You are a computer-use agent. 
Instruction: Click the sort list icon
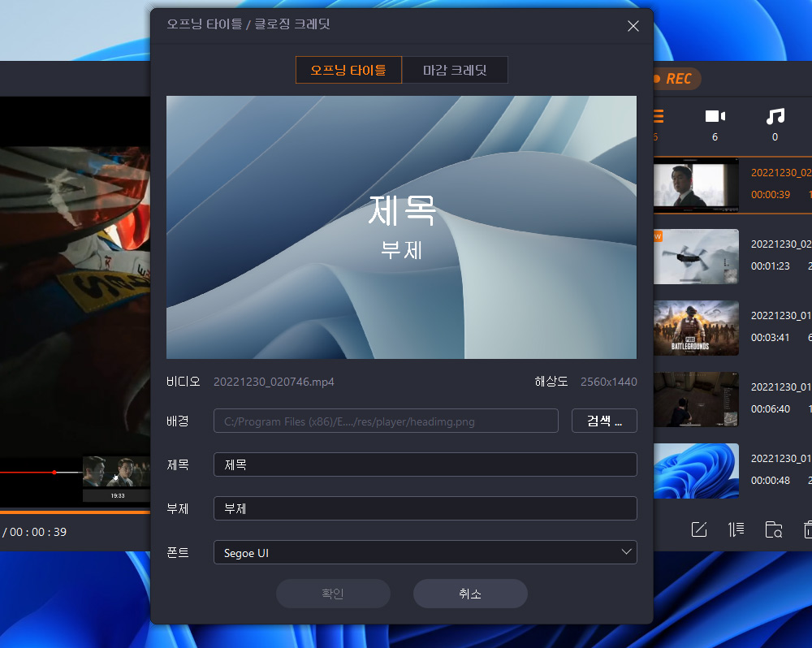[x=736, y=529]
